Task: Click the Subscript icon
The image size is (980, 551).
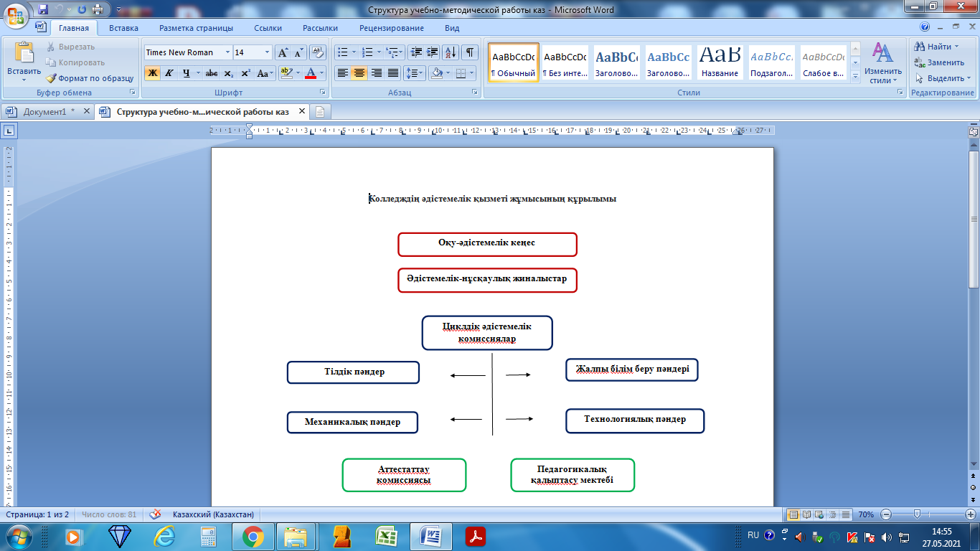Action: pyautogui.click(x=228, y=73)
